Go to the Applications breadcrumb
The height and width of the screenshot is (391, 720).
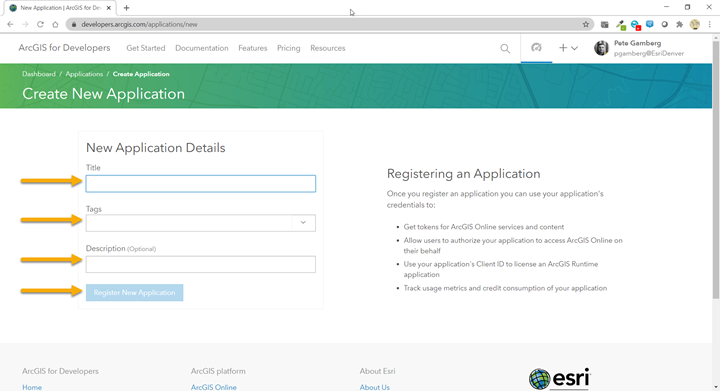[84, 74]
